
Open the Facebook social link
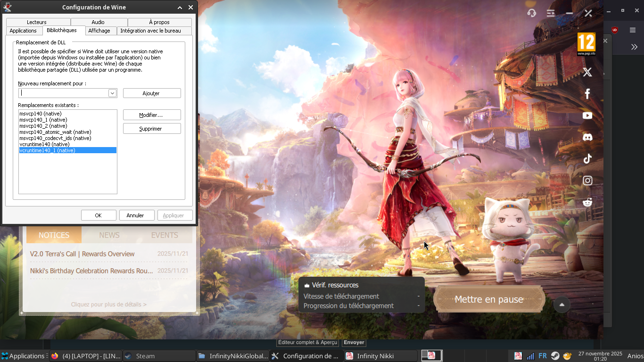[x=587, y=94]
